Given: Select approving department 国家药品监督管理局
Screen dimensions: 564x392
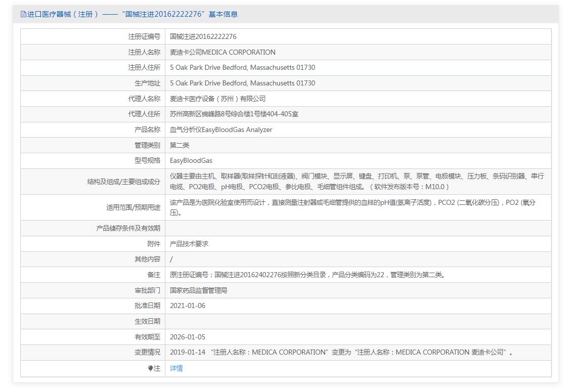Looking at the screenshot, I should point(198,290).
